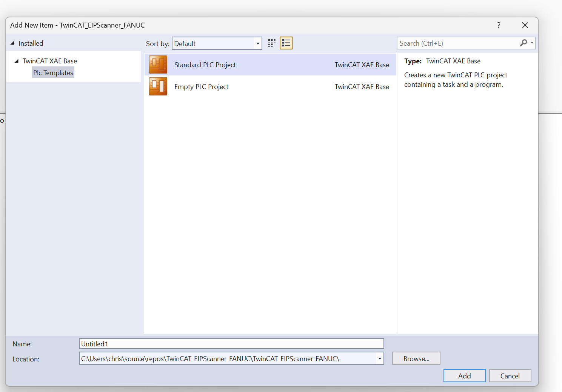562x392 pixels.
Task: Close the Add New Item dialog
Action: click(x=525, y=25)
